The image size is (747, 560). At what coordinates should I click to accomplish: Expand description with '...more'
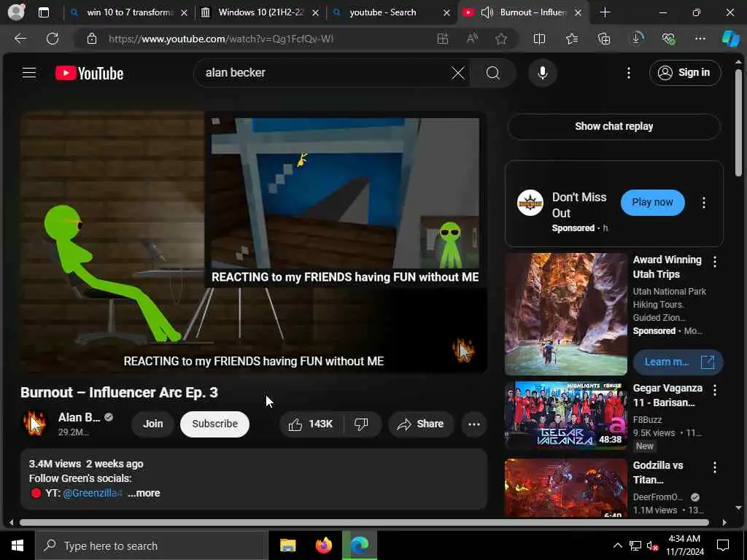click(144, 494)
